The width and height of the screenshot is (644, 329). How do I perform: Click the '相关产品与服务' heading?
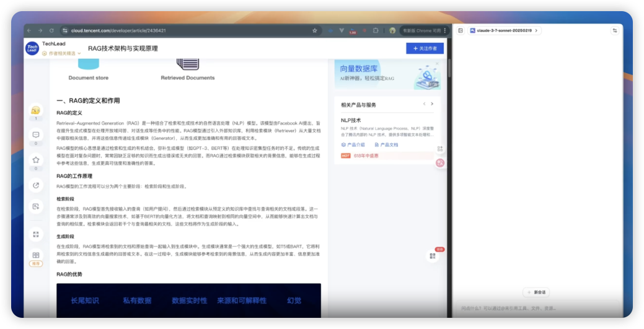point(358,105)
